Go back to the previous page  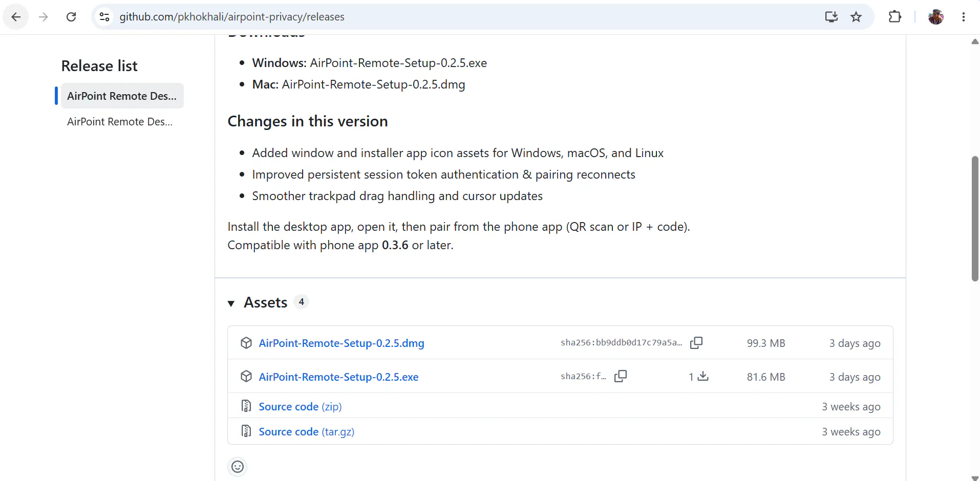tap(16, 17)
